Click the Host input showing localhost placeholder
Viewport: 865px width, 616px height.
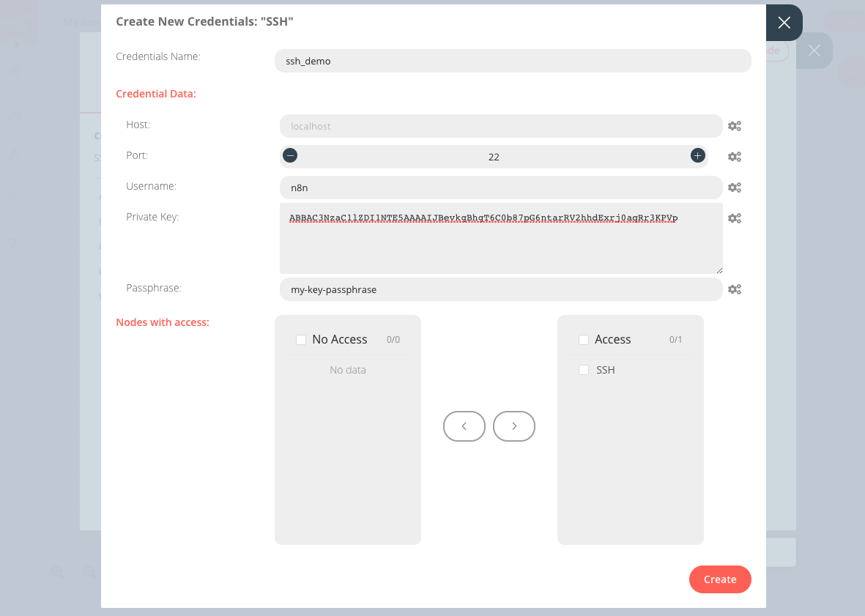tap(500, 126)
